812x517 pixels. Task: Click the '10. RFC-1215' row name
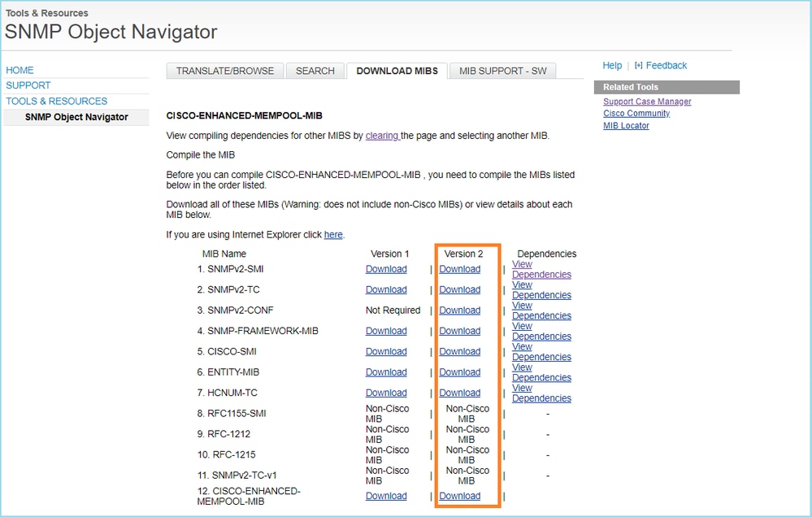[x=226, y=455]
